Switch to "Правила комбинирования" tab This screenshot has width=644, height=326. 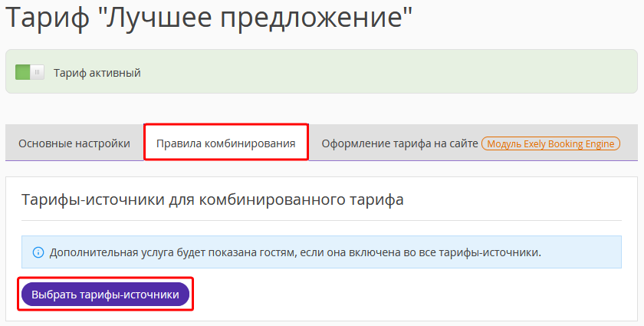coord(226,143)
